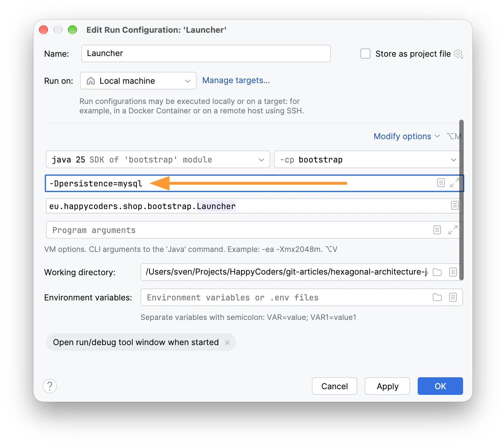The height and width of the screenshot is (444, 504).
Task: Click the insert macros icon in Working directory field
Action: pos(453,272)
